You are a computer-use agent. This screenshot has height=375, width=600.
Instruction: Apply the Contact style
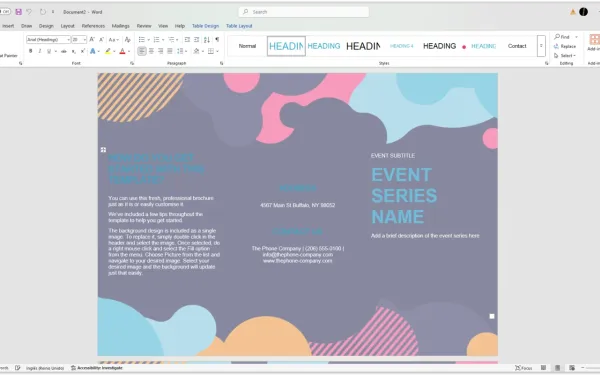517,46
